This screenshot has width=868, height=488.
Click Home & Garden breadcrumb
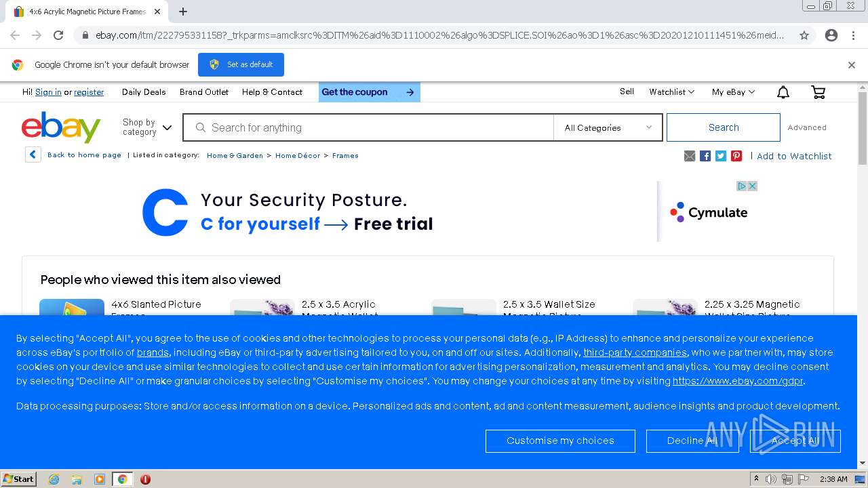click(x=235, y=155)
